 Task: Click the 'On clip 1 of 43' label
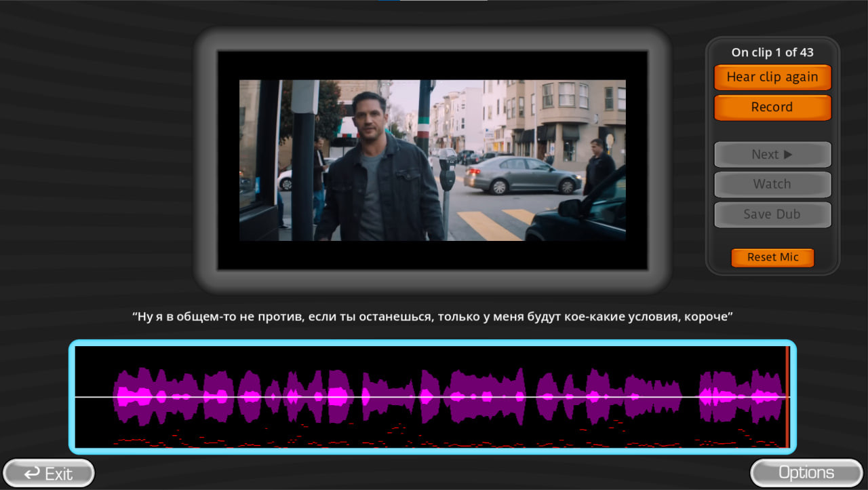772,52
